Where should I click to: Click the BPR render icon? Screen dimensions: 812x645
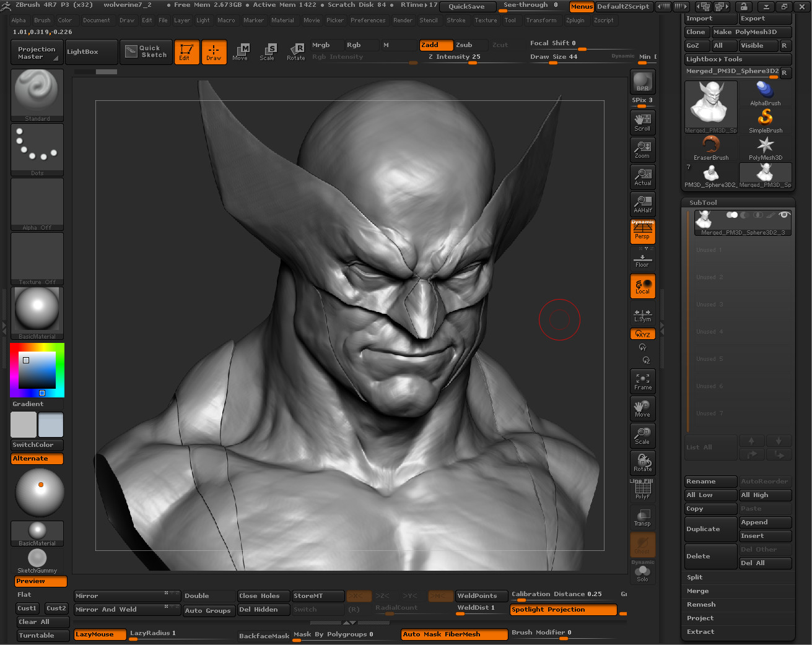coord(642,82)
